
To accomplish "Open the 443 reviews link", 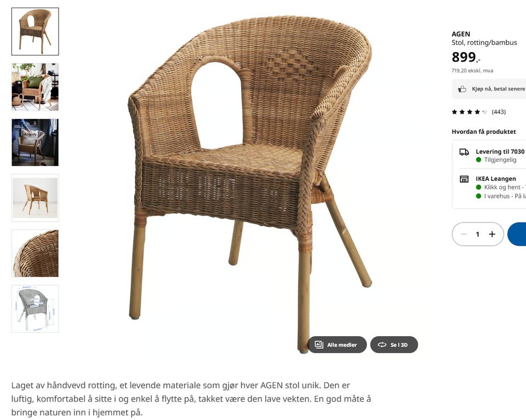I will click(499, 112).
